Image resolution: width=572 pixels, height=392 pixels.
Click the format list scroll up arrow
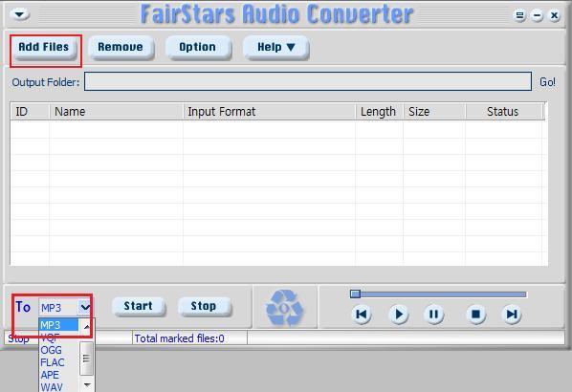(x=87, y=326)
